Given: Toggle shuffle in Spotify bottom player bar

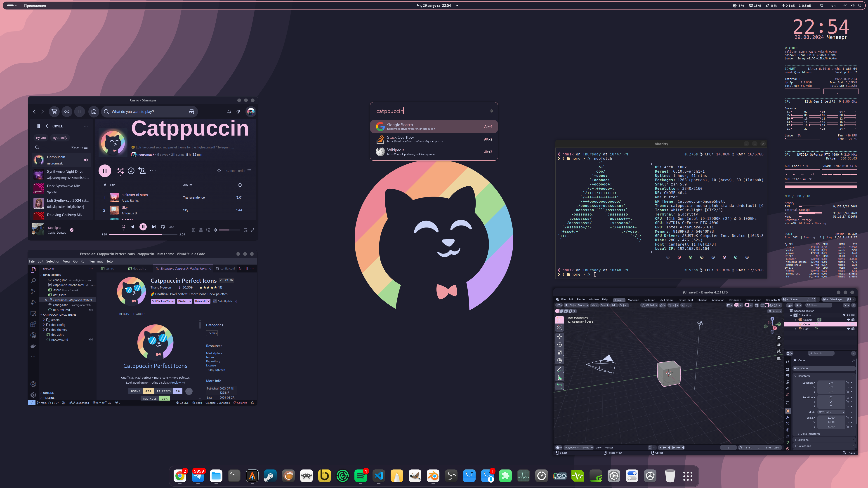Looking at the screenshot, I should pyautogui.click(x=123, y=227).
